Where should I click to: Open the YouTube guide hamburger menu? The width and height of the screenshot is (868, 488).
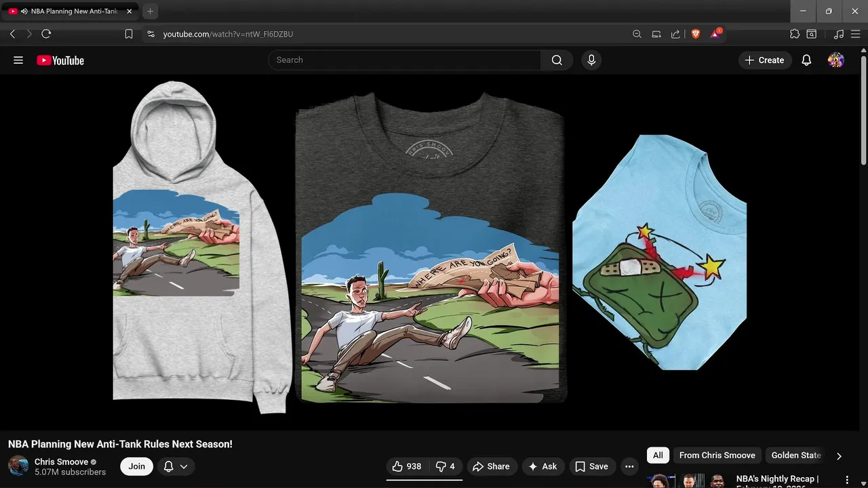coord(18,60)
